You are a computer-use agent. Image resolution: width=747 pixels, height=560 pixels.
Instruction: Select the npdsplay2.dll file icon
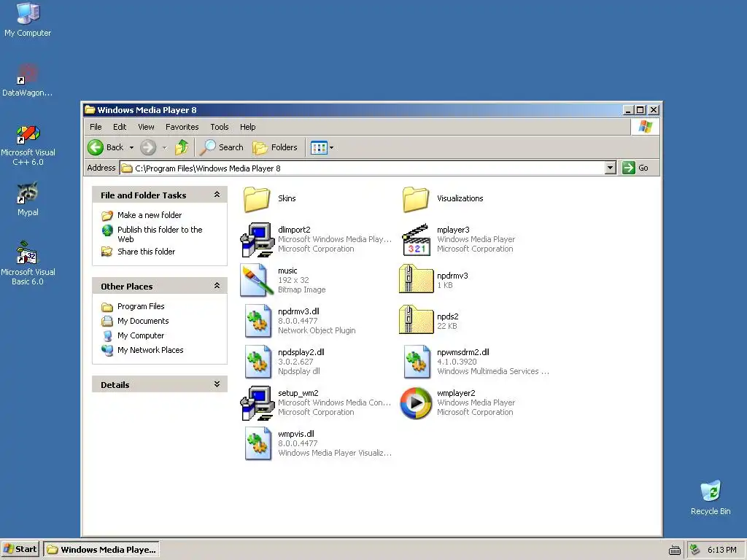click(x=258, y=362)
